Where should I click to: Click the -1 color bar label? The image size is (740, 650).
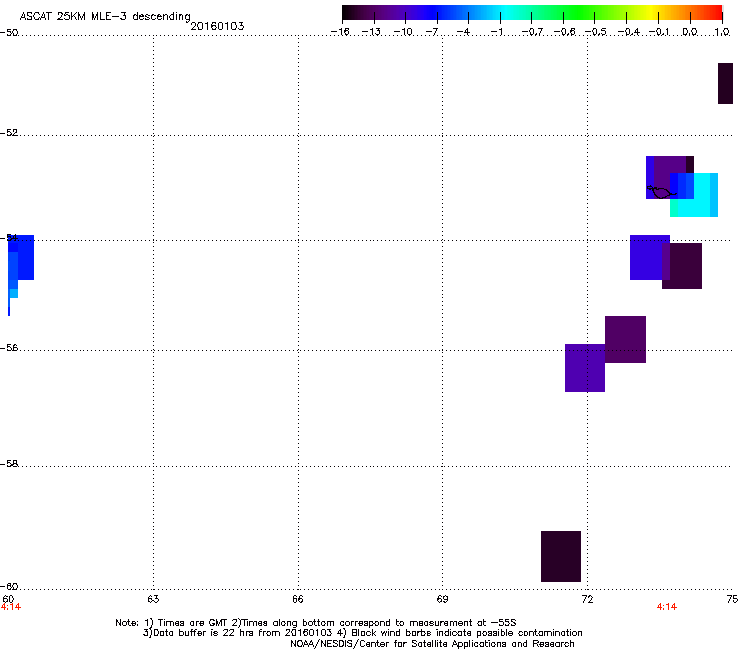pos(496,32)
